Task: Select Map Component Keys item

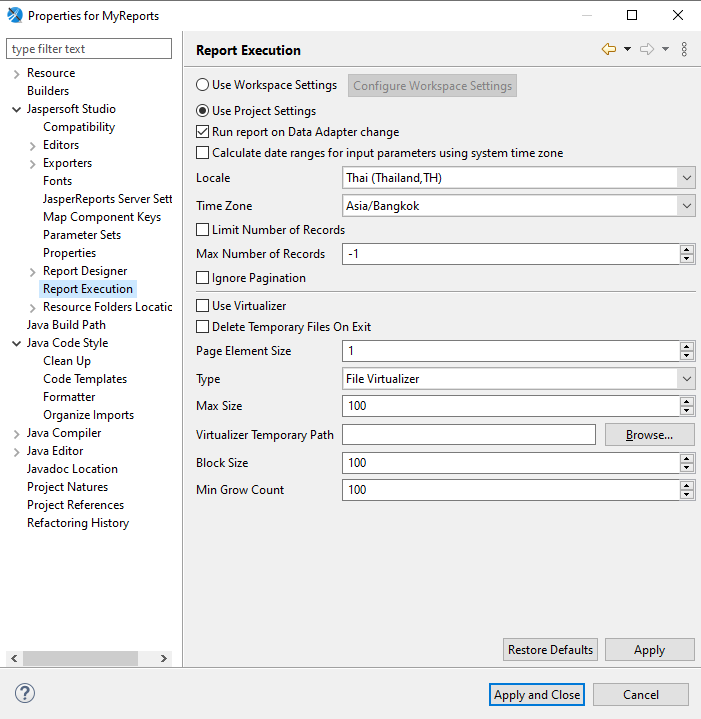Action: tap(102, 217)
